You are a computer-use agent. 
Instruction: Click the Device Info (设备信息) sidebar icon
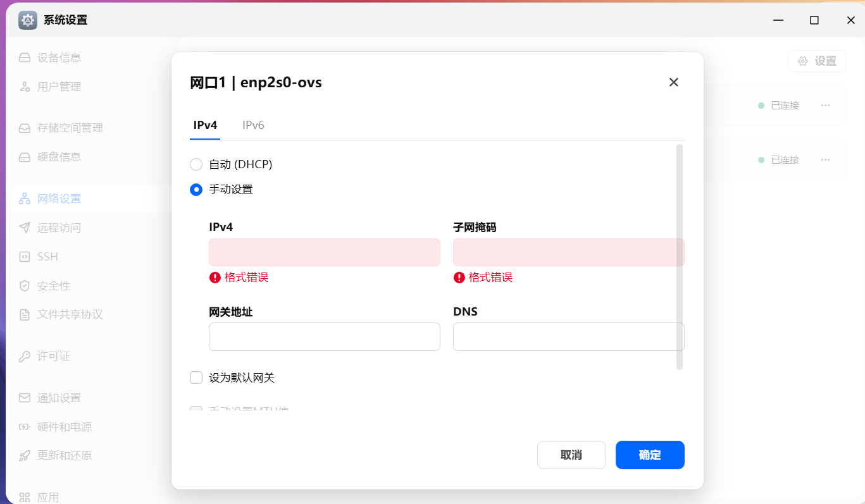tap(25, 58)
